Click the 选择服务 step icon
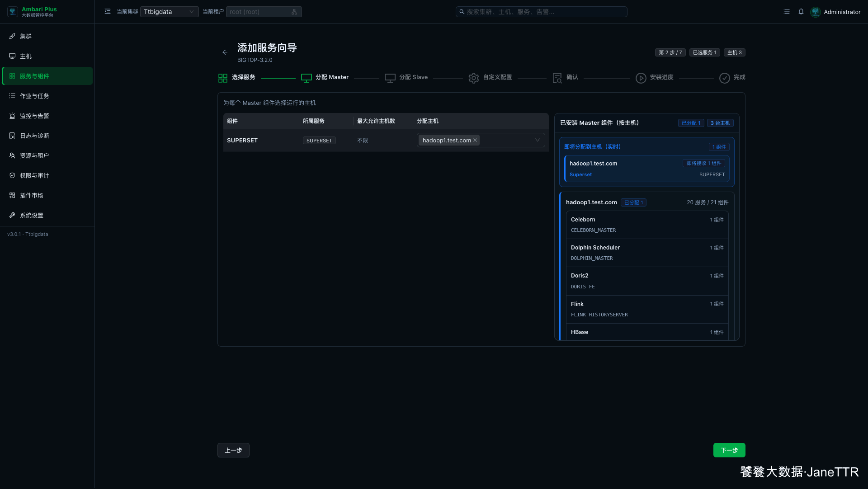 (223, 78)
